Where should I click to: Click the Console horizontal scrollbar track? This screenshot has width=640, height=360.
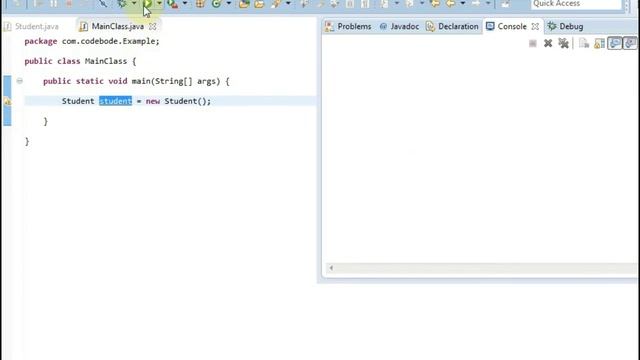point(486,268)
